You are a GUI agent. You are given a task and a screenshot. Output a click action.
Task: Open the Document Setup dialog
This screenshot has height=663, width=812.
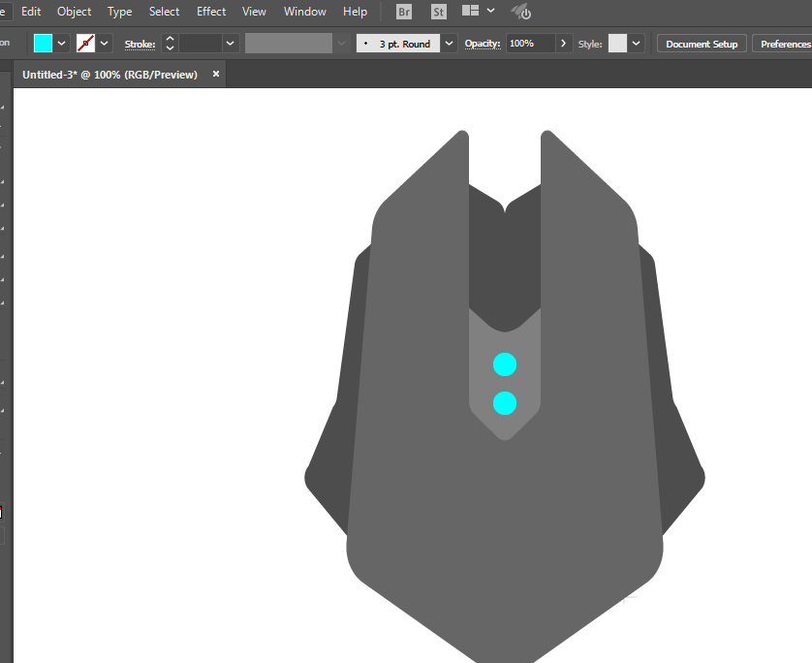point(702,44)
